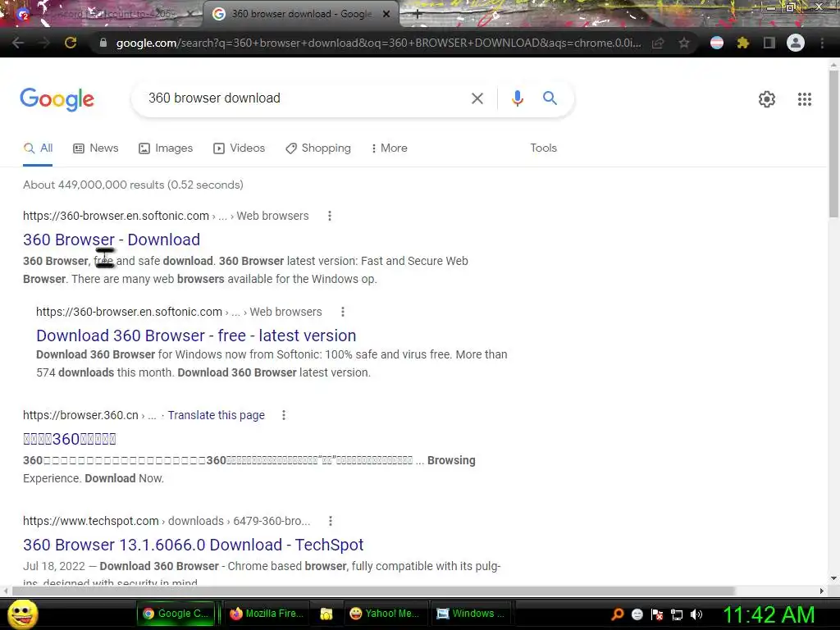Viewport: 840px width, 630px height.
Task: Open the Extensions puzzle icon
Action: [x=742, y=43]
